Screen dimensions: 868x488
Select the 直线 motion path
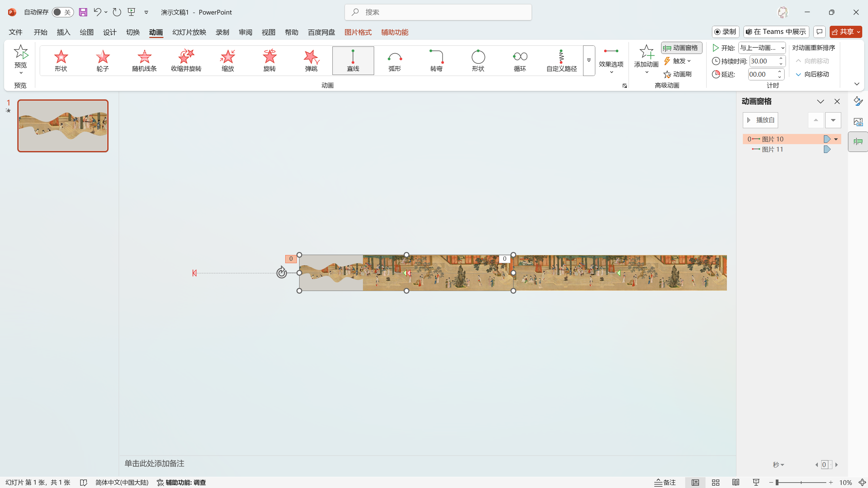coord(353,61)
